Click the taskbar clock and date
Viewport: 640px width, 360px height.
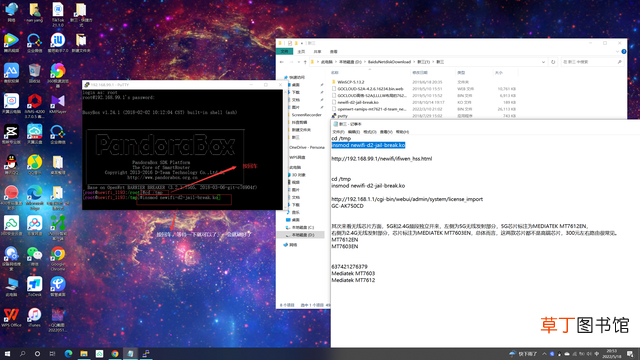click(x=611, y=353)
